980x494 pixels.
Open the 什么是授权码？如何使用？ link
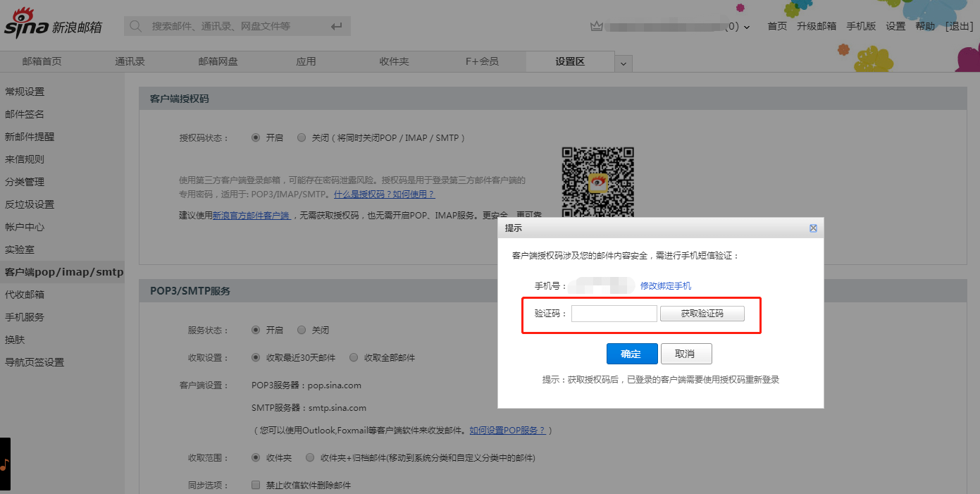pyautogui.click(x=384, y=194)
